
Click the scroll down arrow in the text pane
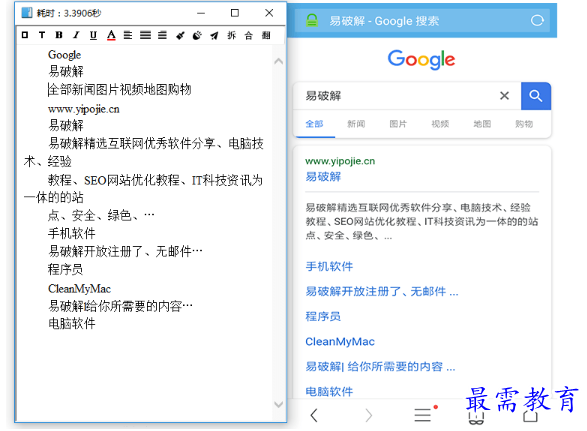[279, 404]
